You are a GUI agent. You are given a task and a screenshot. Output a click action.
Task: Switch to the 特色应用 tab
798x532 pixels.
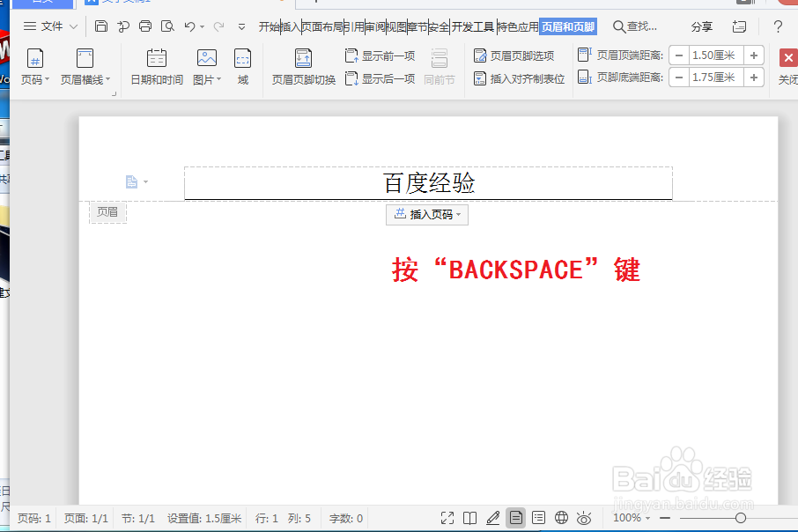click(518, 27)
